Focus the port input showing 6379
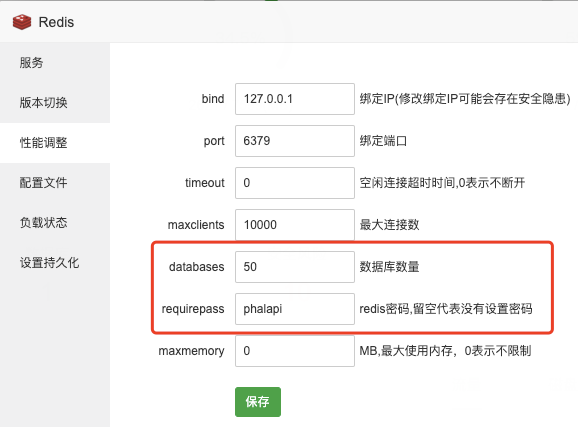This screenshot has height=427, width=578. click(295, 141)
